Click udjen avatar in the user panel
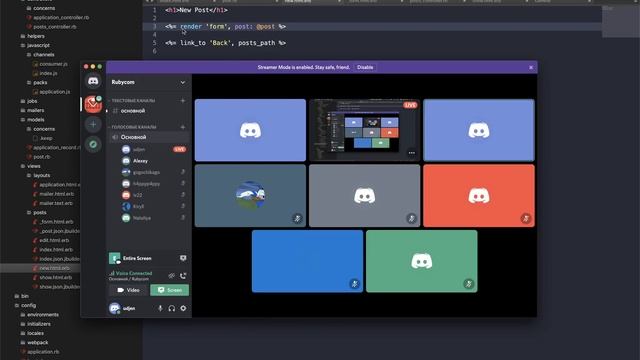This screenshot has width=640, height=360. [x=114, y=308]
